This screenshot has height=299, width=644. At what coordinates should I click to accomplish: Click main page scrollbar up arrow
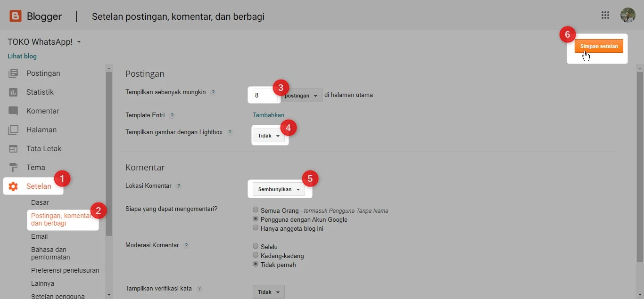click(640, 68)
